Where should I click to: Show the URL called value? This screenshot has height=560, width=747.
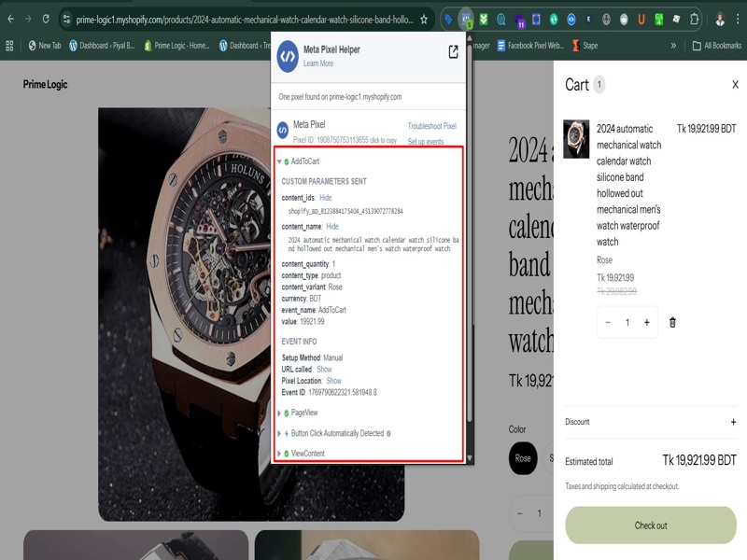pyautogui.click(x=324, y=370)
